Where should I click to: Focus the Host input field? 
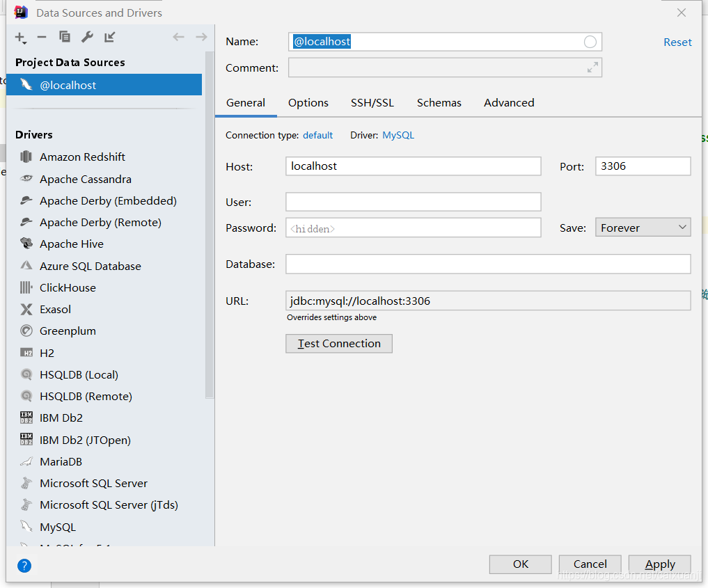coord(413,166)
